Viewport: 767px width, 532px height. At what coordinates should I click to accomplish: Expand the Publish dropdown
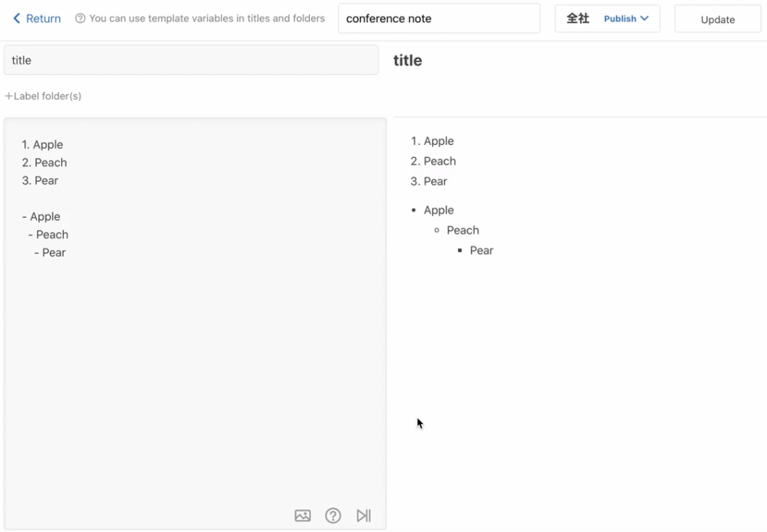click(626, 18)
